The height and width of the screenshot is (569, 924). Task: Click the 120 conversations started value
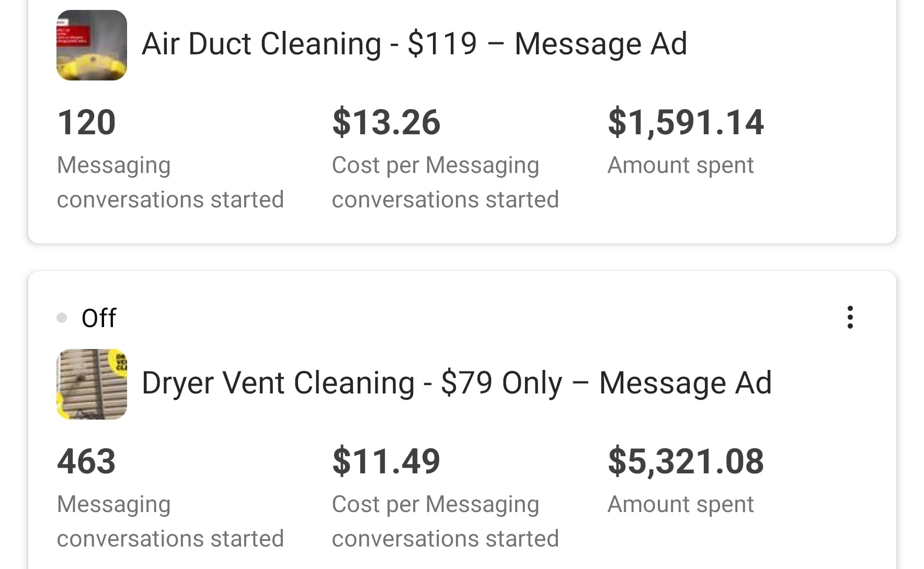point(86,122)
